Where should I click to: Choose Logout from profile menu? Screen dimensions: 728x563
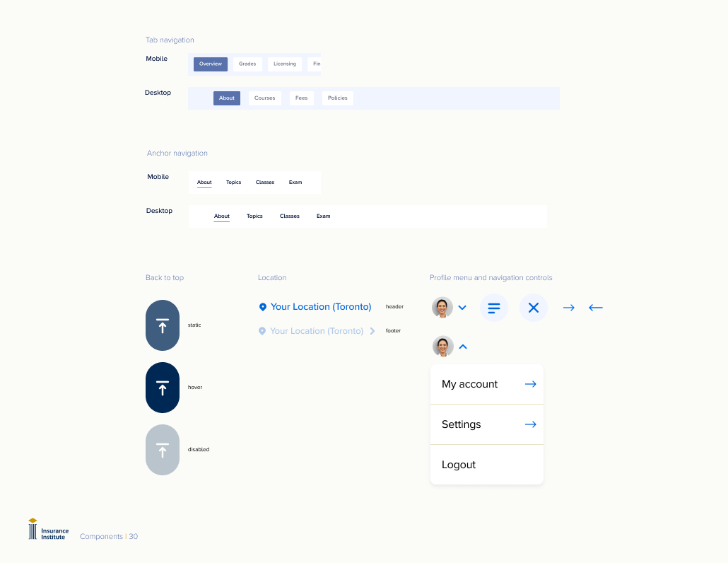click(487, 465)
